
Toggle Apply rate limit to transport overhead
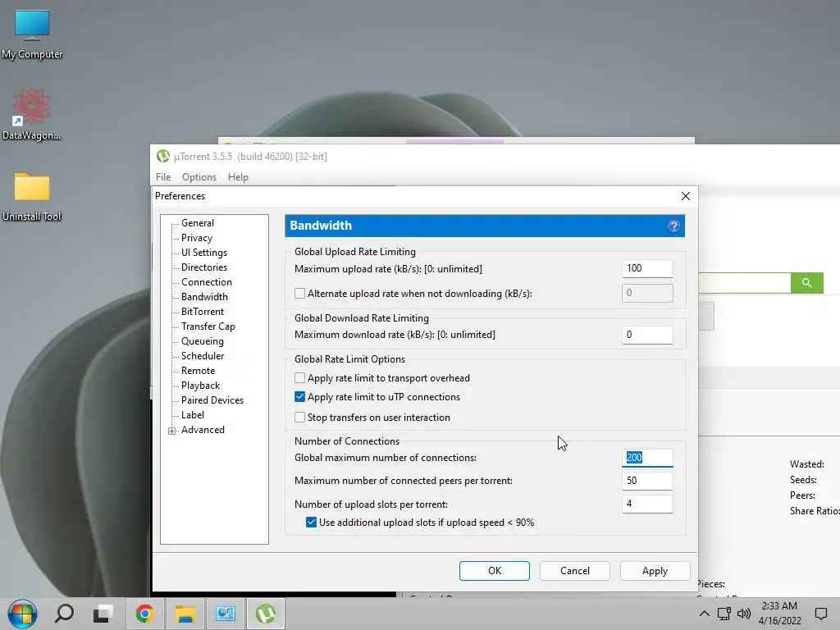coord(300,378)
